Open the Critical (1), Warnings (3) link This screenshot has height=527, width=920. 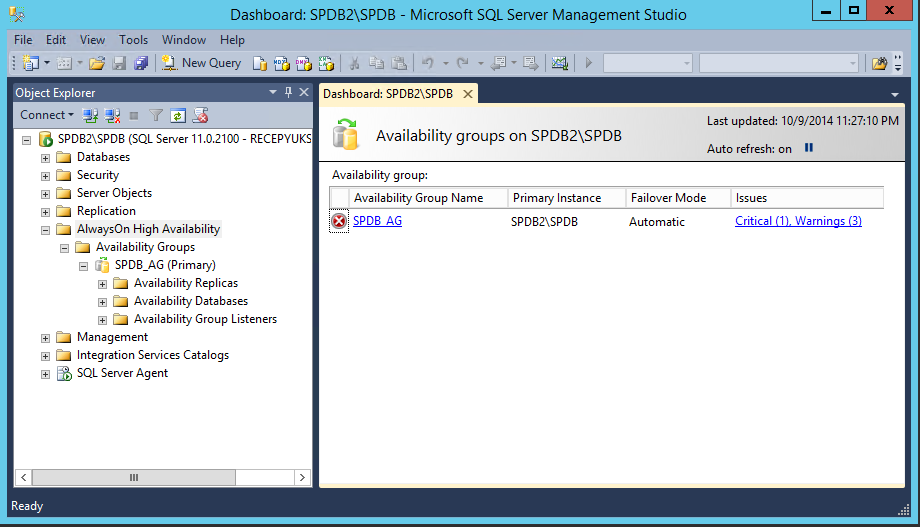798,221
